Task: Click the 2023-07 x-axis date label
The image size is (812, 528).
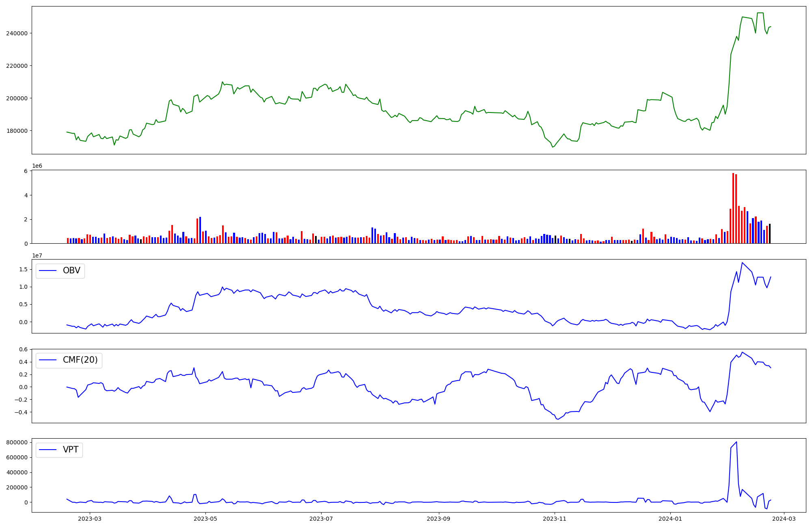Action: pyautogui.click(x=321, y=519)
